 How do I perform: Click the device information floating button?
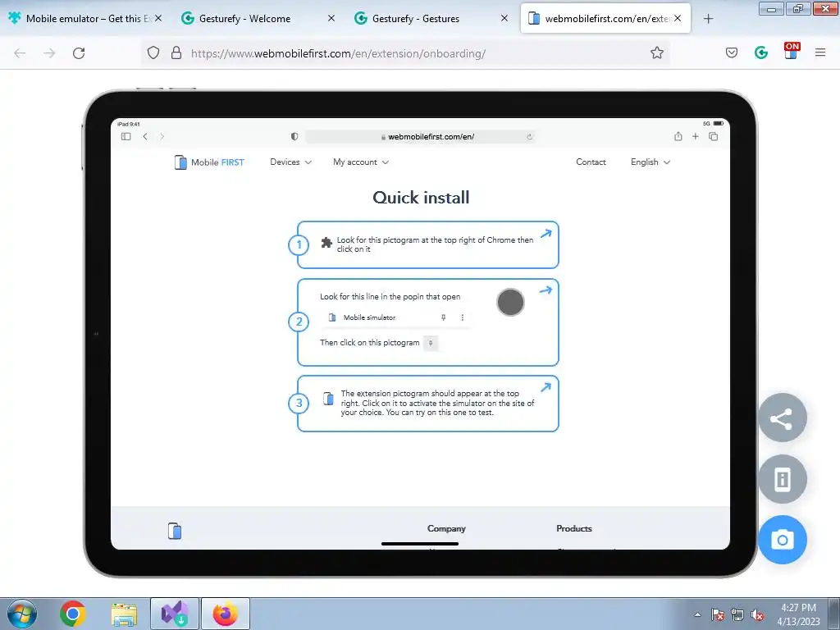tap(782, 479)
